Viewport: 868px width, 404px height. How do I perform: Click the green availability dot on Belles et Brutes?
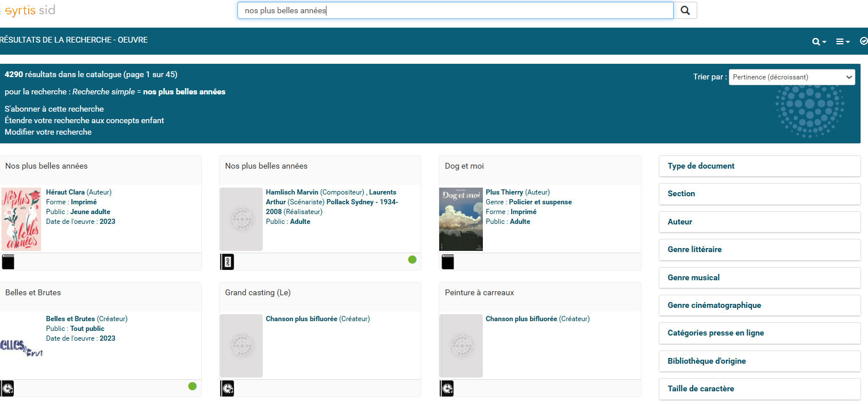(193, 386)
